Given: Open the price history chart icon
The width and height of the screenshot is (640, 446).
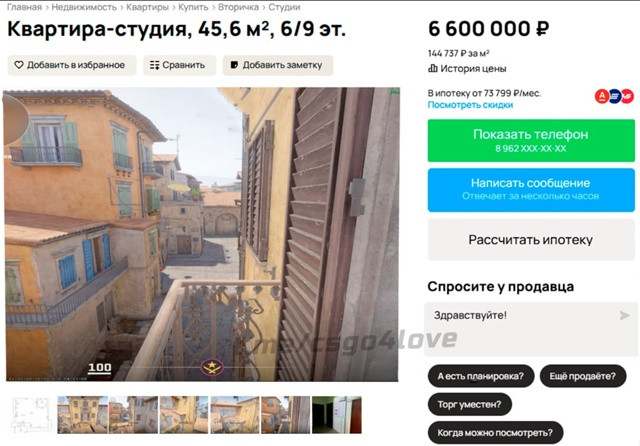Looking at the screenshot, I should [x=433, y=68].
